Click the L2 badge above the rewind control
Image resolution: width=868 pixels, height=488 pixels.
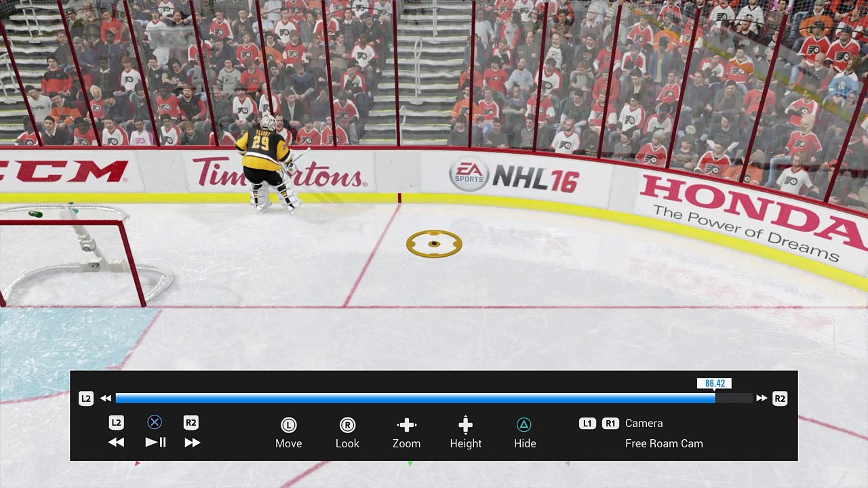coord(116,423)
